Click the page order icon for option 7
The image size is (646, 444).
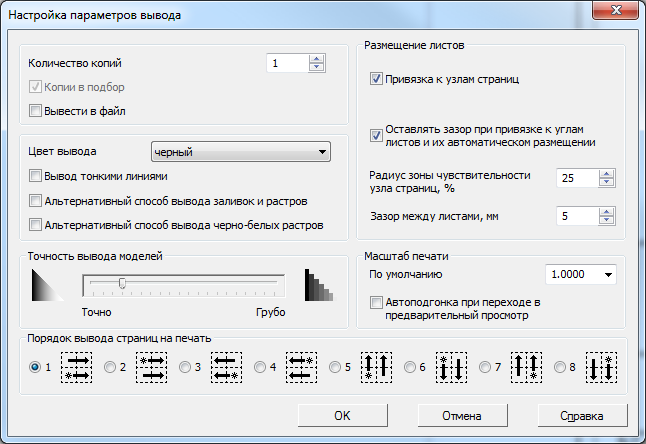[527, 367]
